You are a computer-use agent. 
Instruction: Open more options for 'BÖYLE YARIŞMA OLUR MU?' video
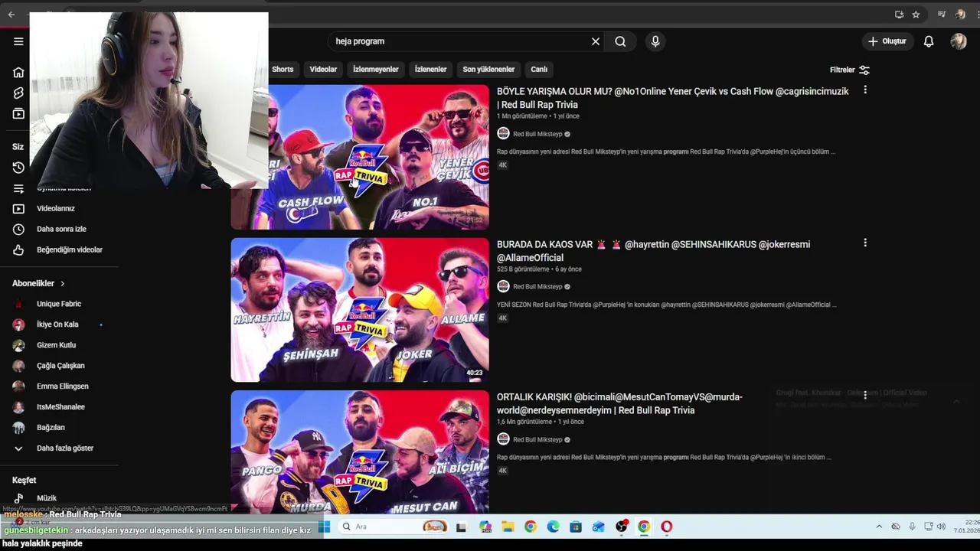click(x=865, y=90)
